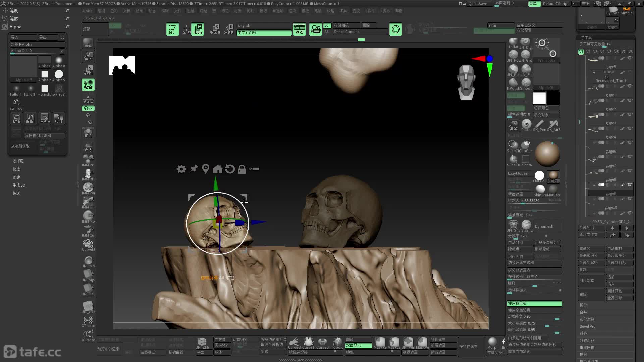644x362 pixels.
Task: Toggle the gizmo lock icon
Action: pos(242,169)
